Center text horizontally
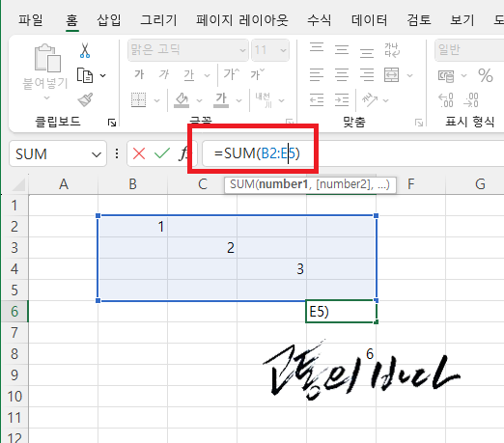This screenshot has width=504, height=443. tap(342, 75)
